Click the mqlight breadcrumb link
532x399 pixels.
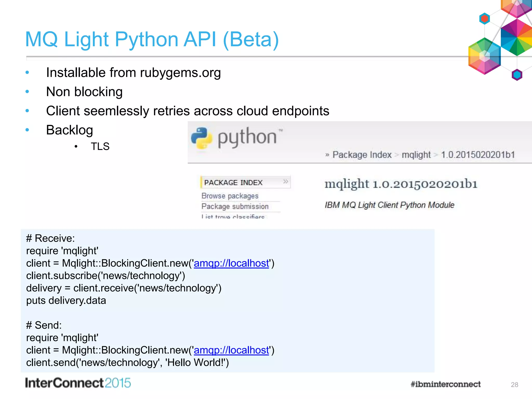pos(416,155)
